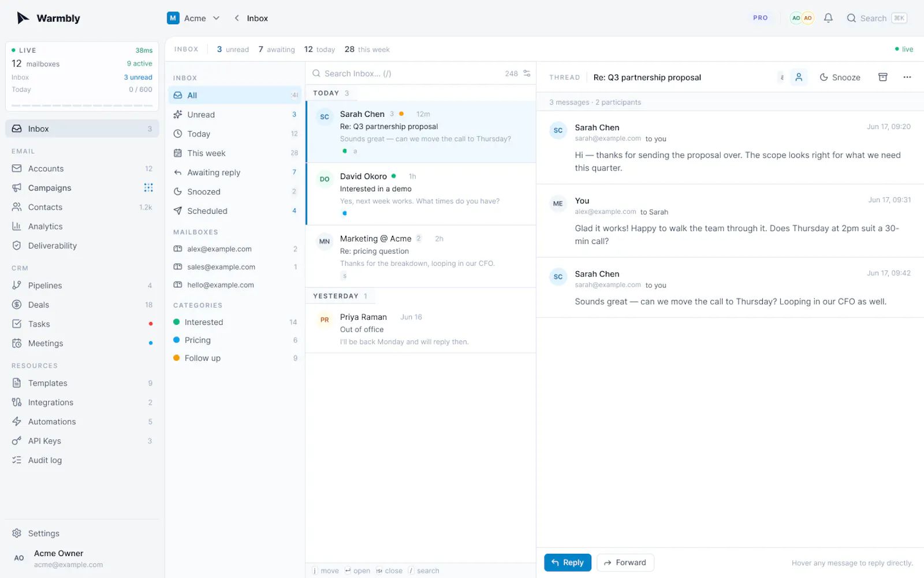Viewport: 924px width, 578px height.
Task: Select the Unread filter
Action: (235, 114)
